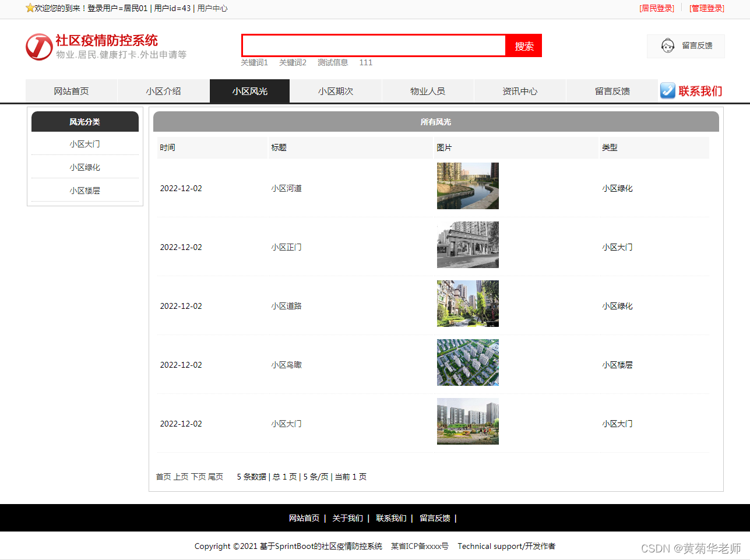750x560 pixels.
Task: Click the 联系我们 link beside navigation
Action: [x=700, y=91]
